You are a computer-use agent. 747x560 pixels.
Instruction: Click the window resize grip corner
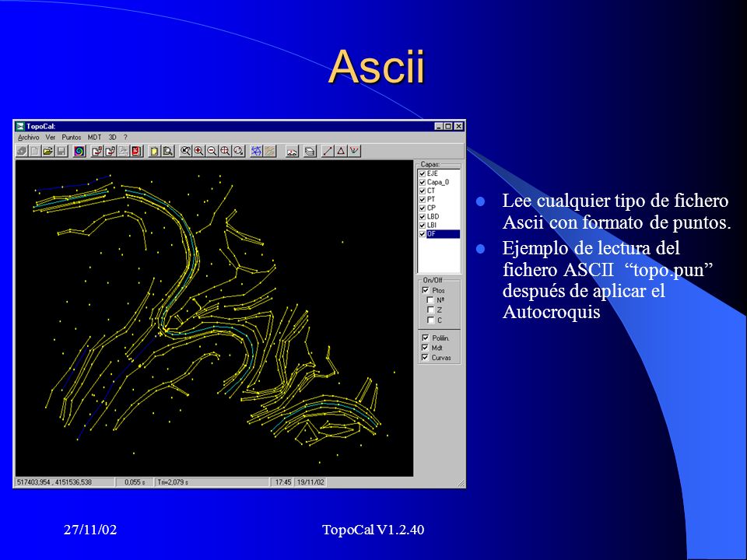(461, 483)
